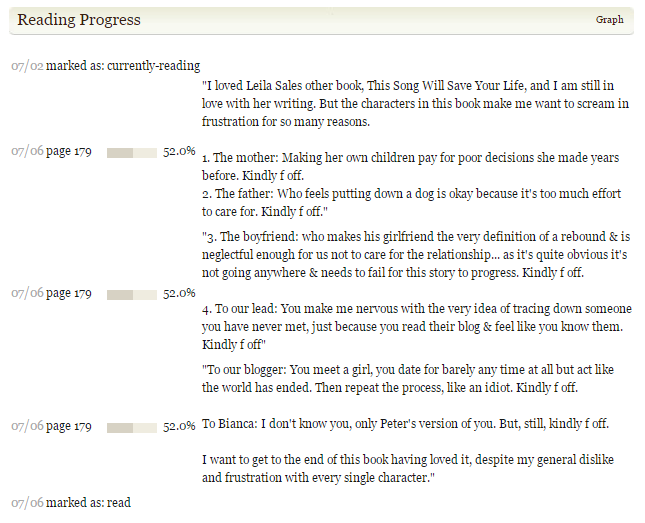Click the date beside 'To our lead' update
The height and width of the screenshot is (523, 645).
[x=27, y=294]
